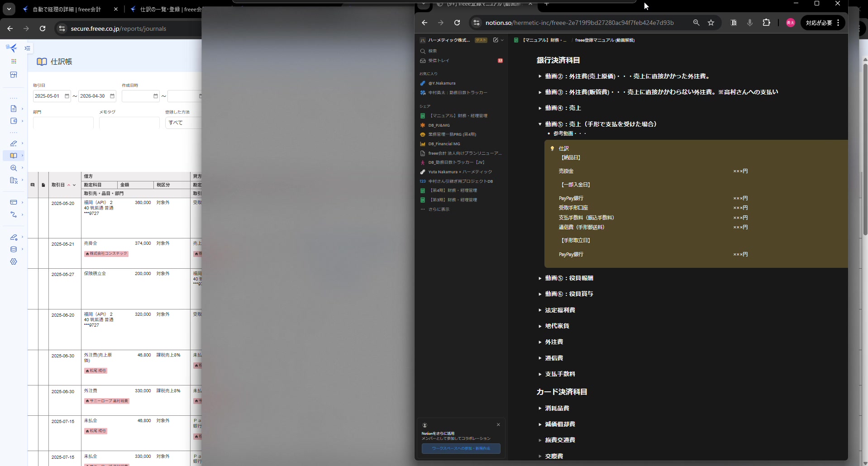Expand the 法定福利費 toggle
This screenshot has width=868, height=466.
point(540,310)
